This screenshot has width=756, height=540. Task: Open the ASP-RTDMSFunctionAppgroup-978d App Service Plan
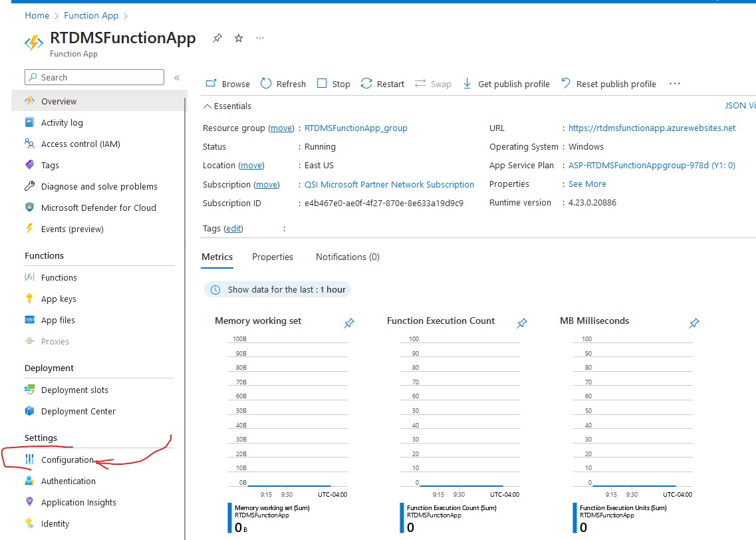click(652, 166)
